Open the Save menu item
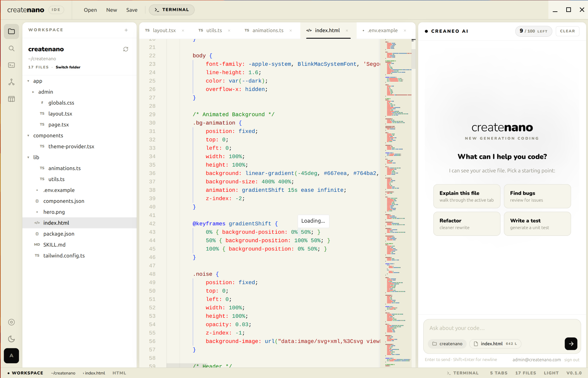The width and height of the screenshot is (588, 378). 132,10
